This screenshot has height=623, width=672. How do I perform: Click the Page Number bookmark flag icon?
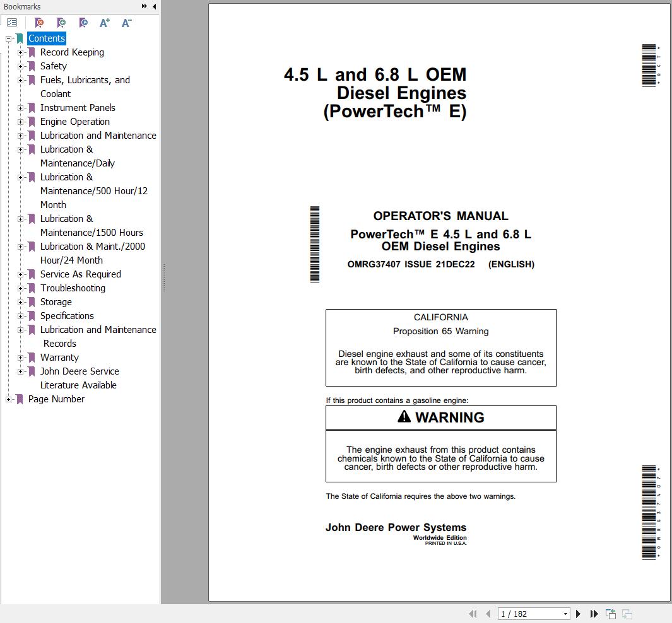click(20, 399)
